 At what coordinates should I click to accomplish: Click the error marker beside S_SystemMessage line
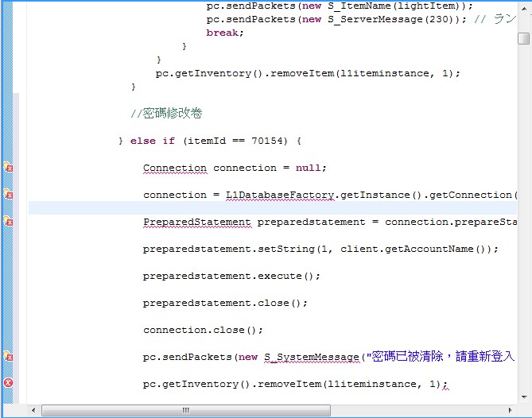point(8,356)
